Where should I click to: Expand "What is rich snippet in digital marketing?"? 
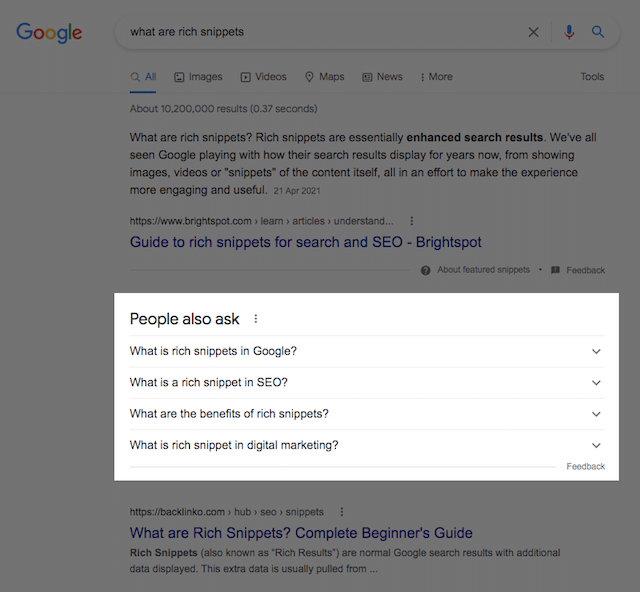596,445
